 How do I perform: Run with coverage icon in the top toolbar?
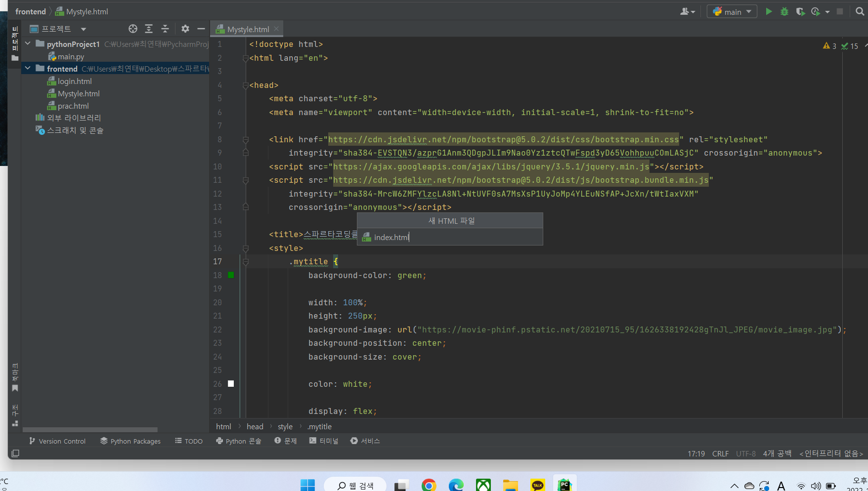coord(800,11)
